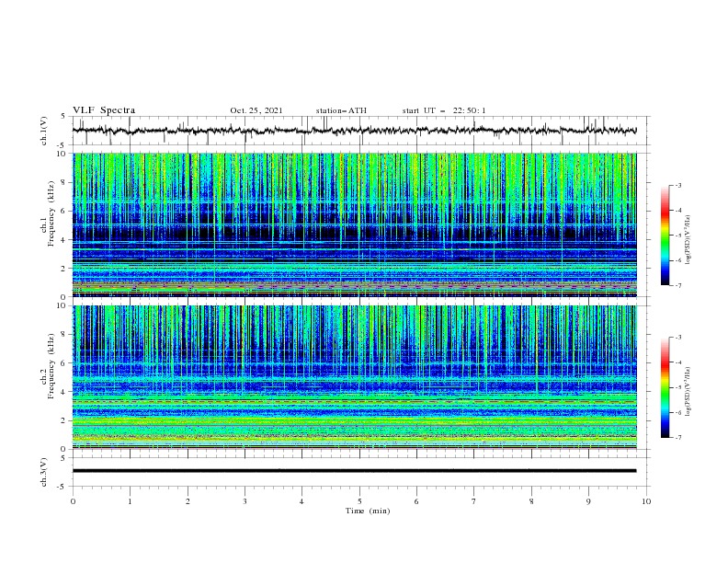This screenshot has height=563, width=728.
Task: Click the "ch.1 Frequency (kHz)" axis label
Action: [48, 213]
